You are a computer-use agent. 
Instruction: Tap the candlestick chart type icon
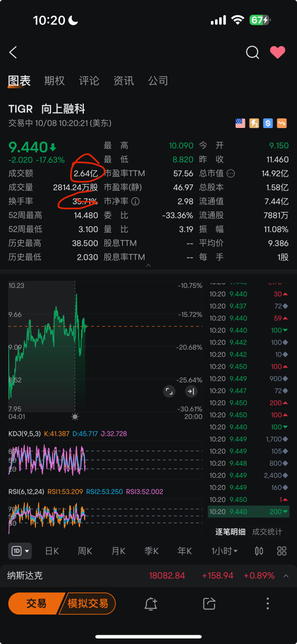tap(259, 551)
